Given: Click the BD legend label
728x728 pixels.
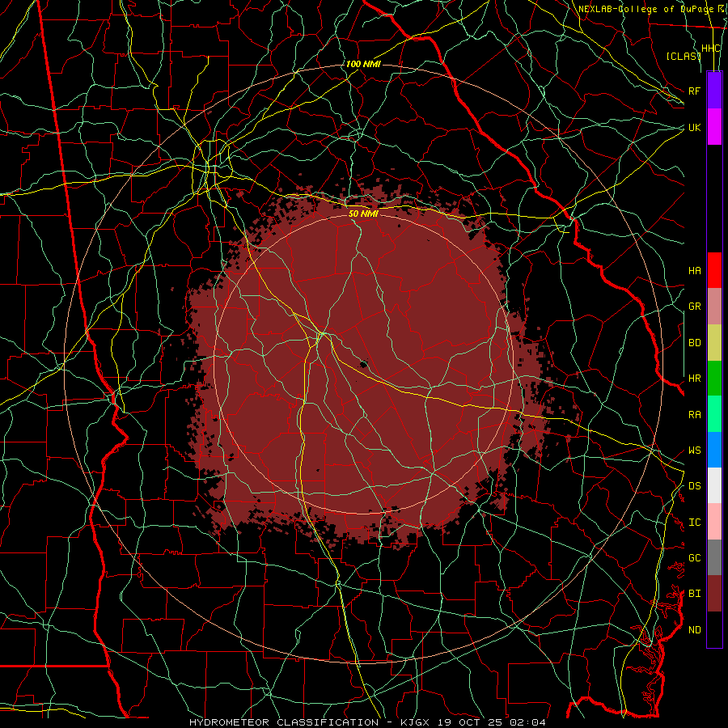Looking at the screenshot, I should [x=695, y=343].
